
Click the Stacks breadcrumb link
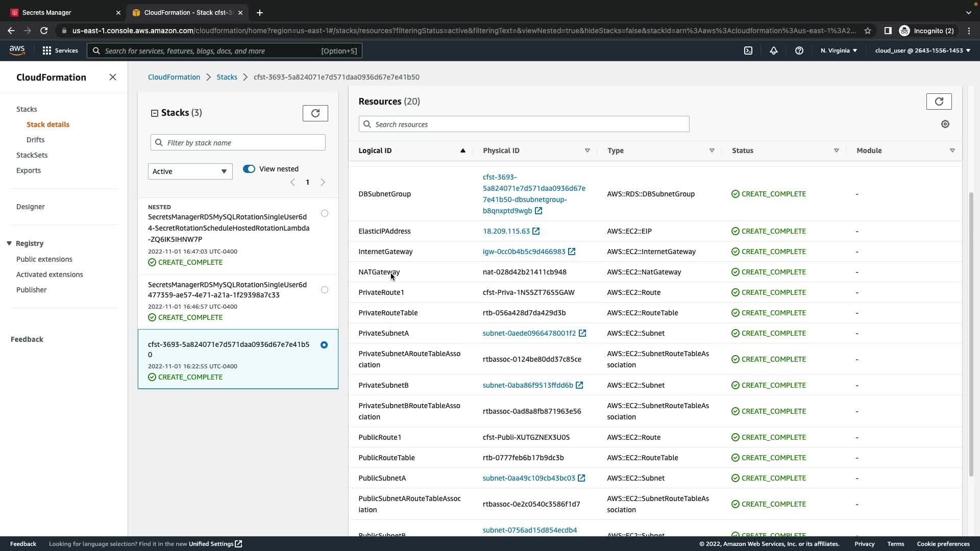pyautogui.click(x=227, y=77)
